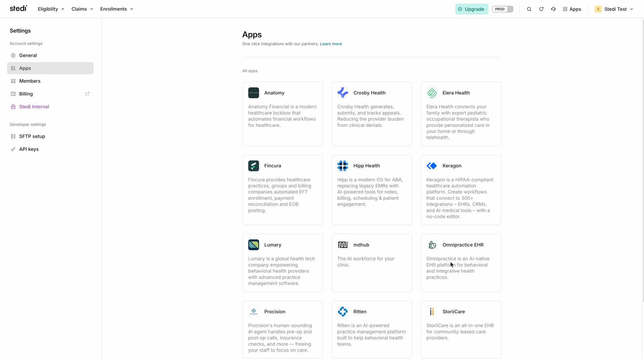Viewport: 644px width, 359px height.
Task: Click the Anatomy app logo
Action: pyautogui.click(x=253, y=93)
